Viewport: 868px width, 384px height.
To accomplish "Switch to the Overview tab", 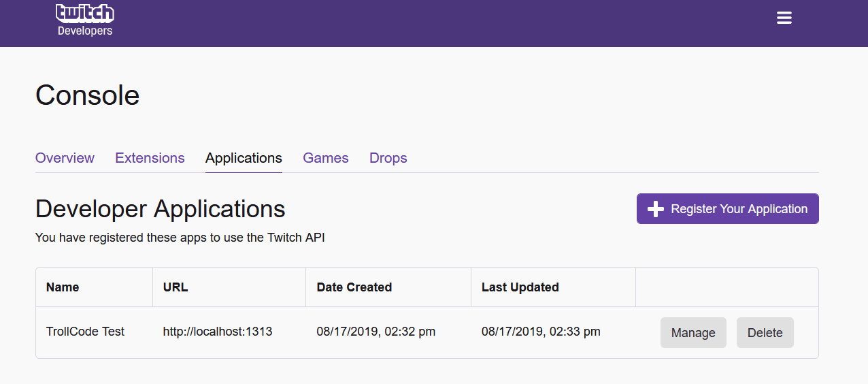I will pyautogui.click(x=65, y=158).
